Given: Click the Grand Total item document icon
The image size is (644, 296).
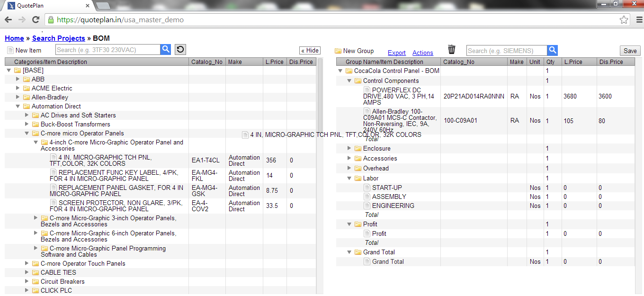Looking at the screenshot, I should click(x=367, y=261).
